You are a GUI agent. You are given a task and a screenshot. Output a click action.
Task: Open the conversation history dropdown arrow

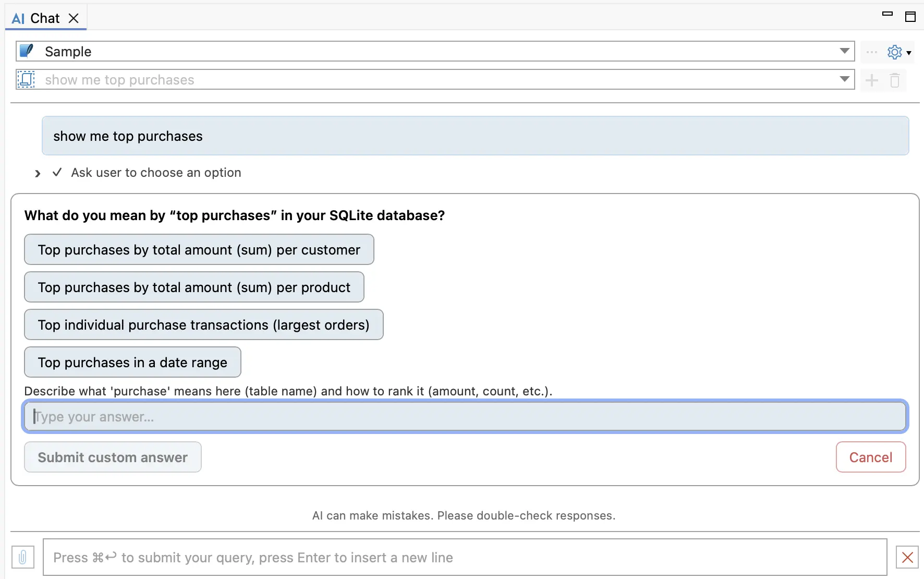[x=845, y=79]
